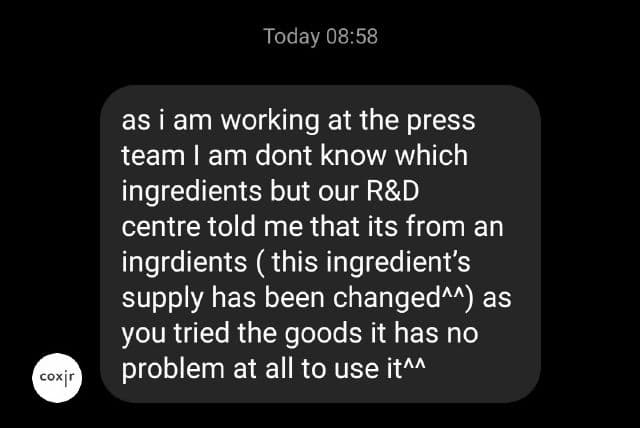Click the 'R&D' text in the message
Image resolution: width=640 pixels, height=428 pixels.
click(x=393, y=191)
